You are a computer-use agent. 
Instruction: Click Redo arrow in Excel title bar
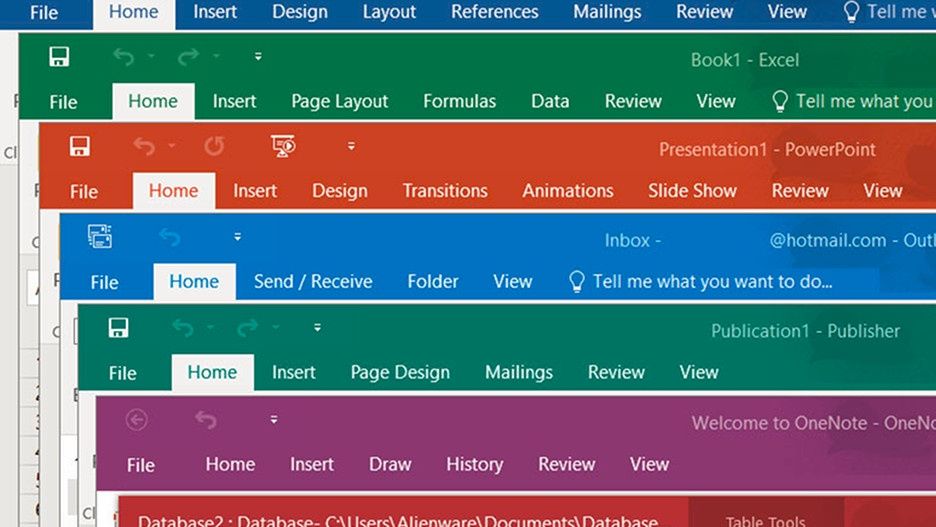pos(188,57)
